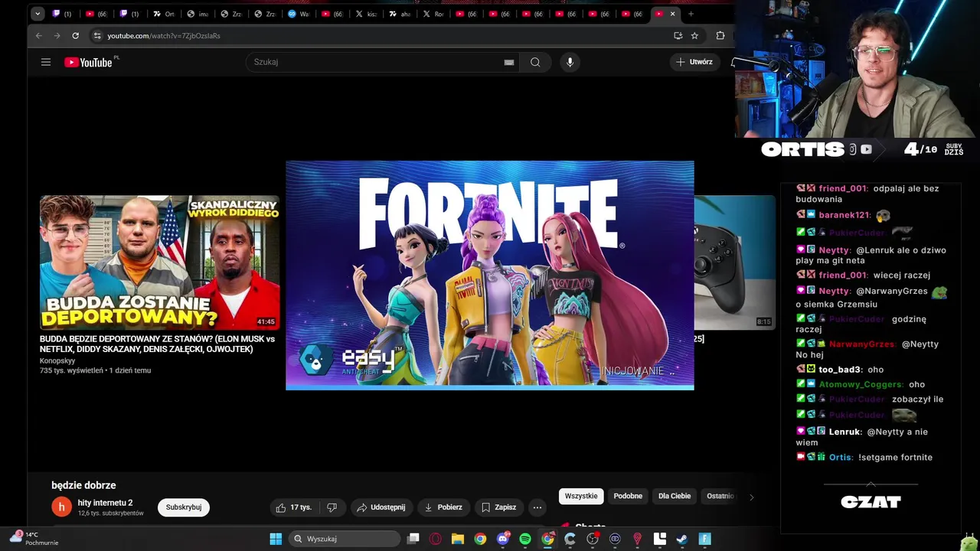Click hity internetu 2 channel avatar

pos(61,507)
